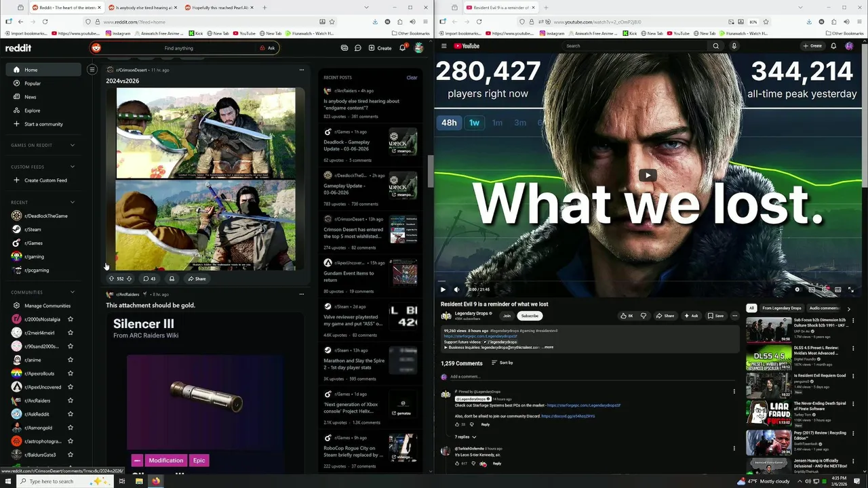Open tab list dropdown in Reddit window
This screenshot has width=868, height=488.
[x=366, y=7]
